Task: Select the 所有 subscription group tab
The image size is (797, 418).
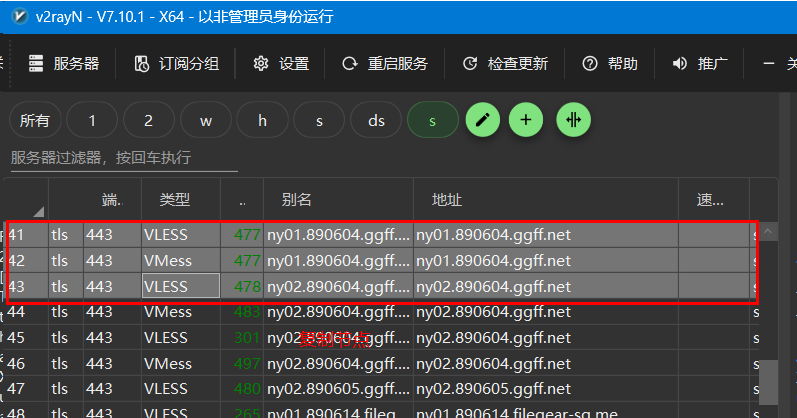Action: [x=35, y=121]
